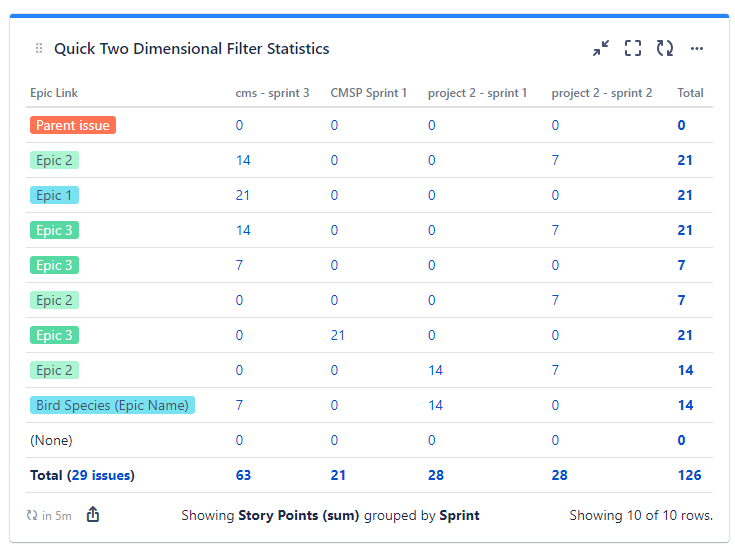Maximize the gadget to full screen
Screen dimensions: 735x548
(633, 48)
